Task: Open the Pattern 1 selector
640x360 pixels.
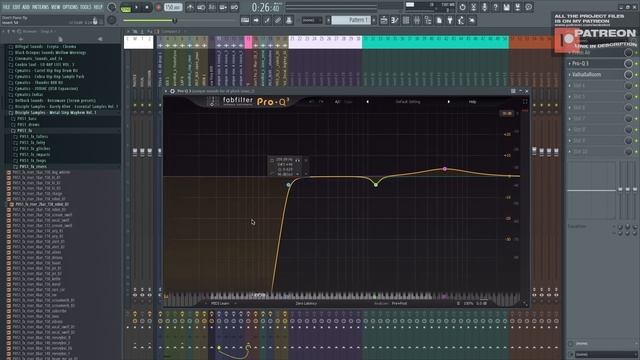Action: [351, 20]
